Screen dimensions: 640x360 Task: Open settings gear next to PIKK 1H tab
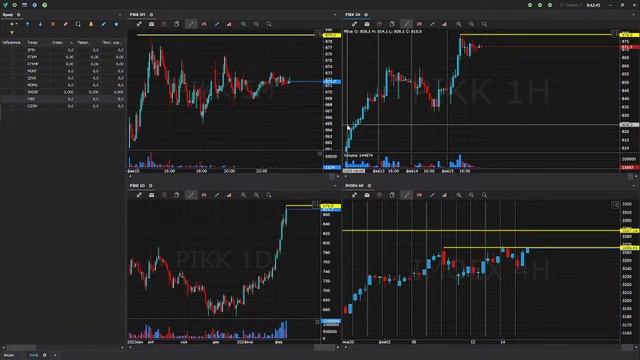tap(366, 15)
